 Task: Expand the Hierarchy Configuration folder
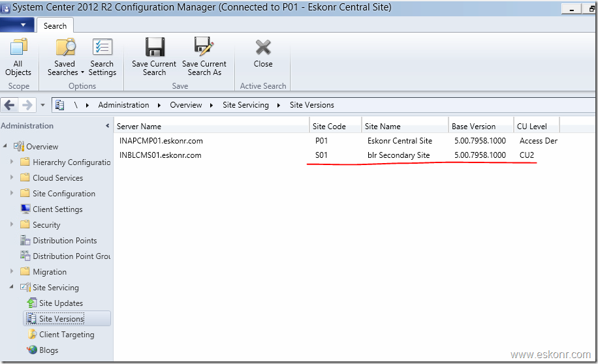[12, 162]
